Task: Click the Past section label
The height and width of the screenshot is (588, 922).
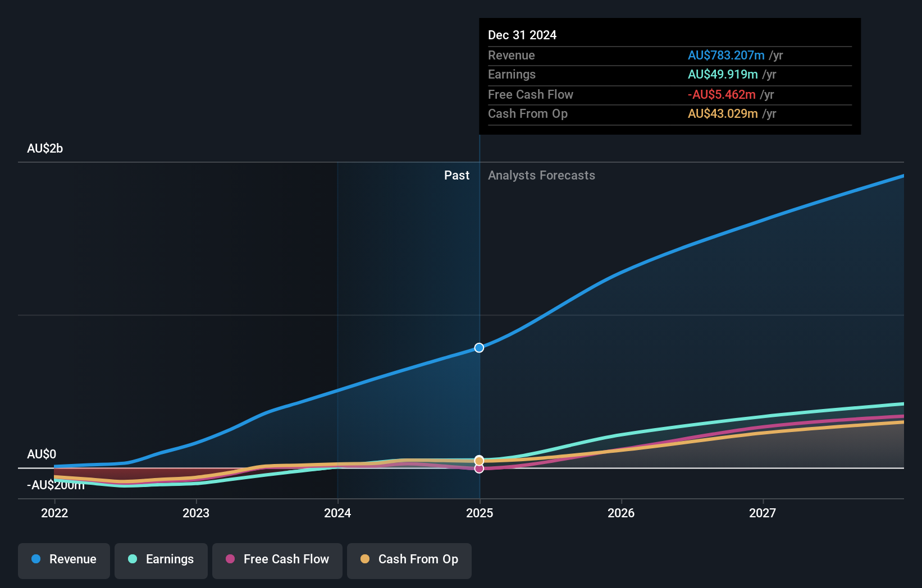Action: pyautogui.click(x=457, y=176)
